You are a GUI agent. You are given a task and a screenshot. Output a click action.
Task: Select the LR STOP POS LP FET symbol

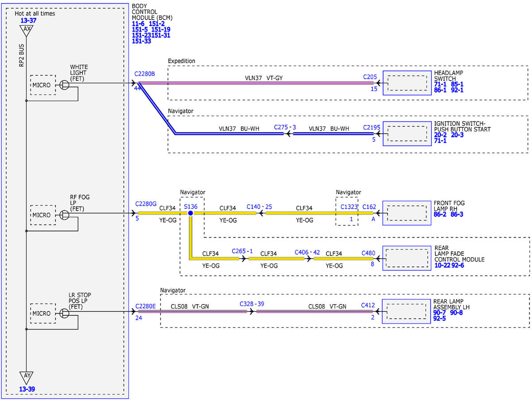(65, 313)
